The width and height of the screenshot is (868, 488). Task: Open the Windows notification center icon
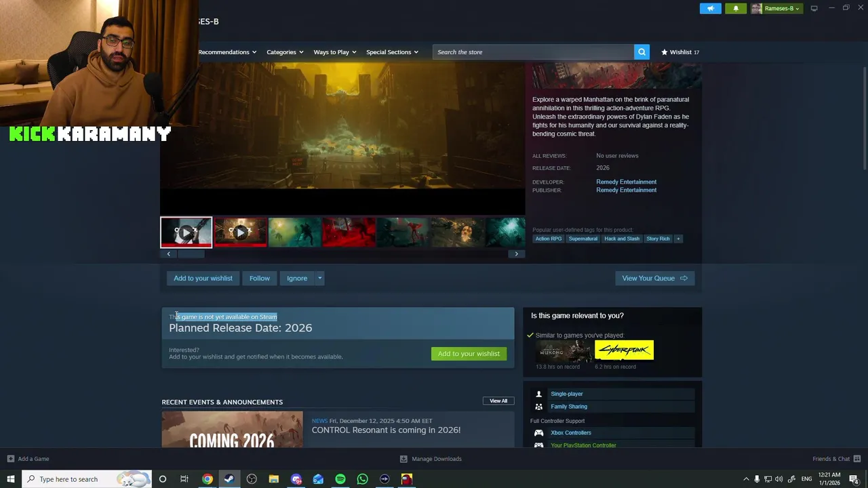(x=854, y=479)
